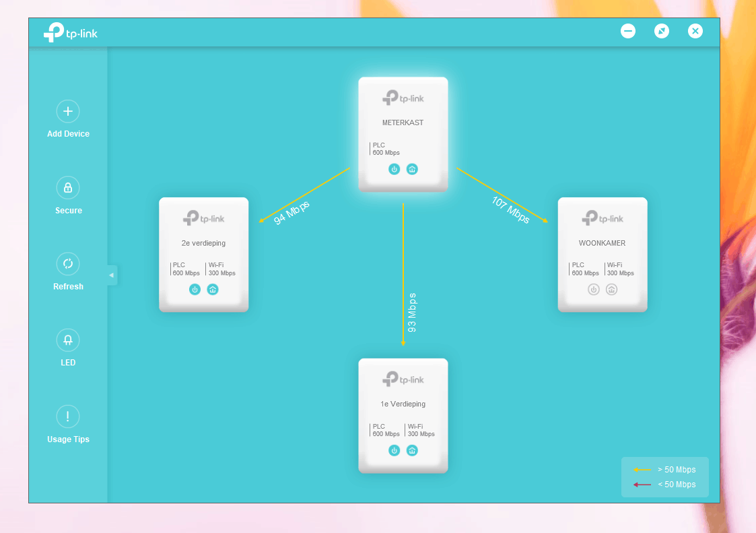Viewport: 756px width, 533px height.
Task: Click the home icon on the METERKAST device
Action: pos(412,169)
